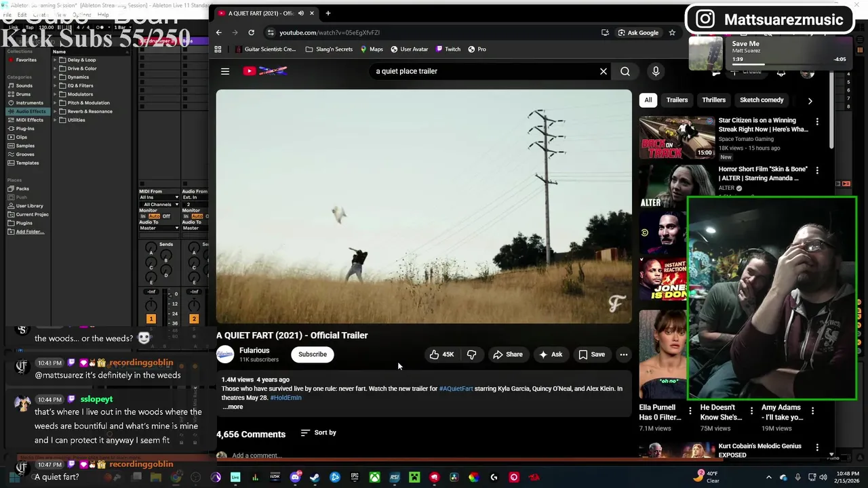Set Ableton track 2 monitor to In
Screen dimensions: 868x488
coord(185,216)
